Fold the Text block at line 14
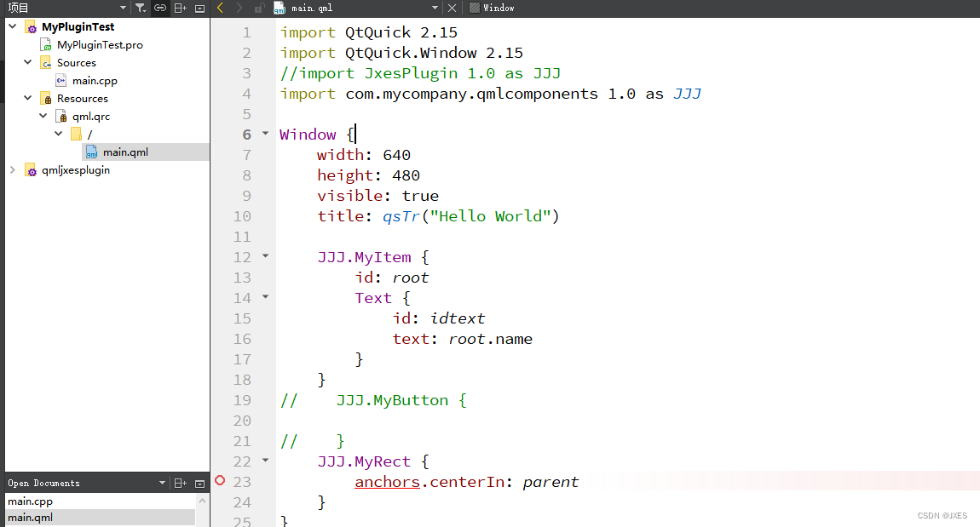 click(x=266, y=296)
